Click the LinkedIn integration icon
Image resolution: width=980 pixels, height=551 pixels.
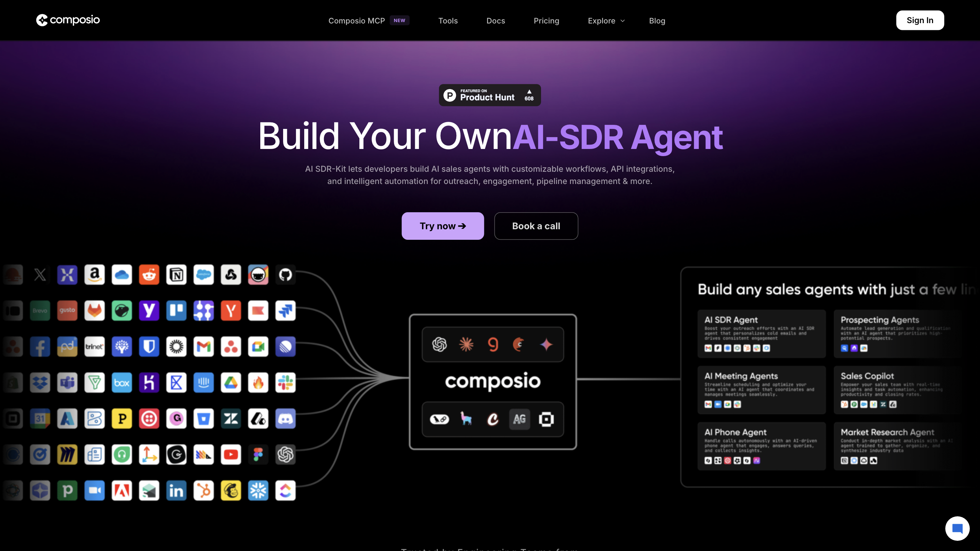[176, 490]
